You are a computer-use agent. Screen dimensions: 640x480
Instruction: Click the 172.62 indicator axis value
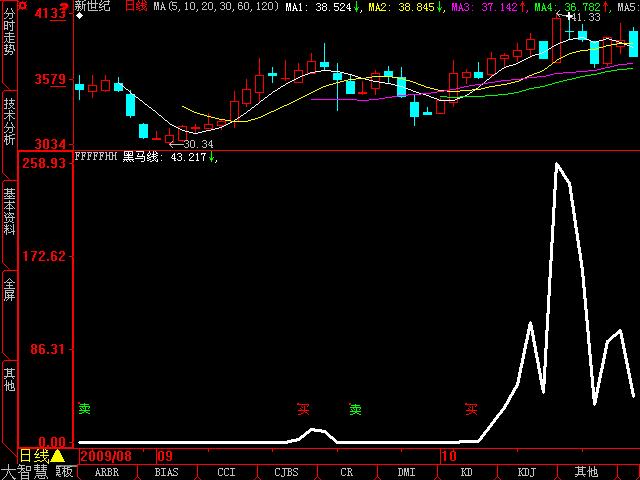44,256
